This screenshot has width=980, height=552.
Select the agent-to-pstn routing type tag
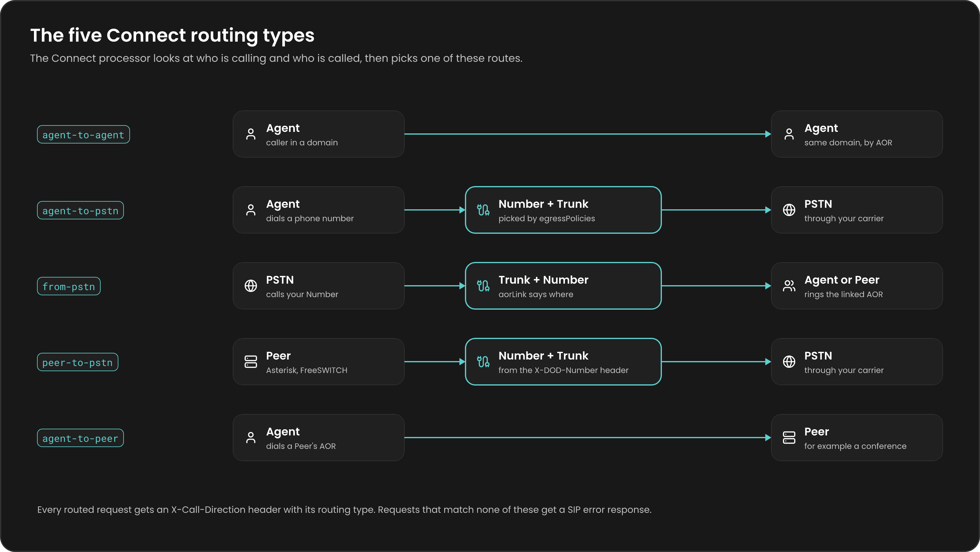[x=80, y=210]
